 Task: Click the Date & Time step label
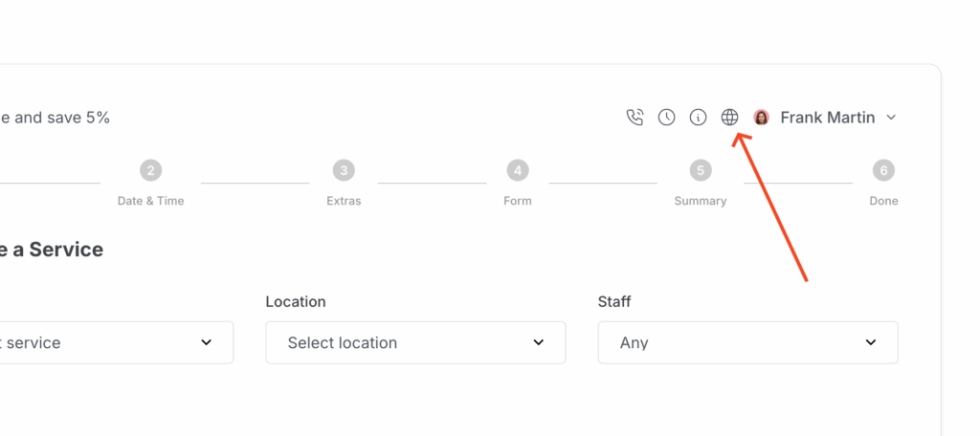150,201
